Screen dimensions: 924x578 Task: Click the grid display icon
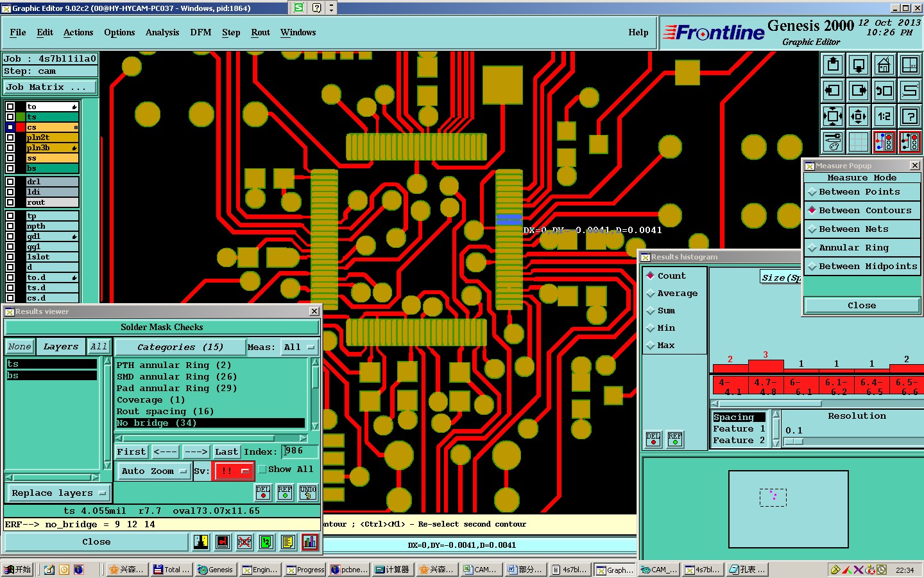pos(859,142)
